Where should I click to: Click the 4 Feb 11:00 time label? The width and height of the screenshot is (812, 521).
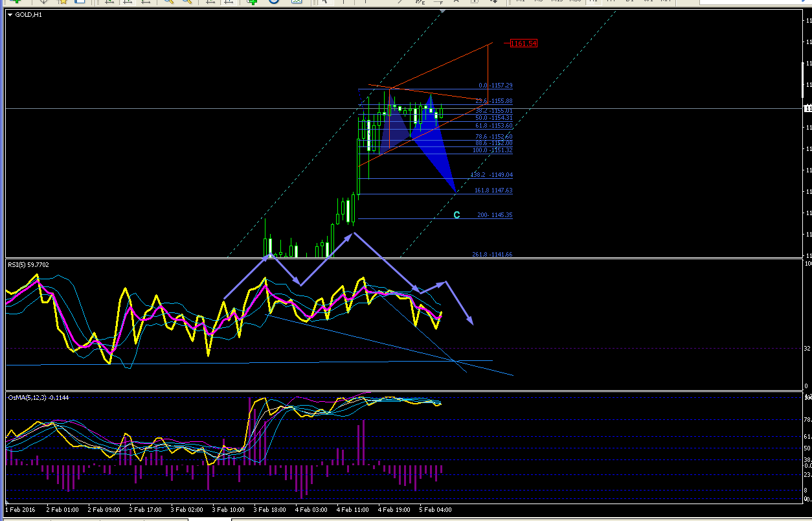click(x=353, y=510)
